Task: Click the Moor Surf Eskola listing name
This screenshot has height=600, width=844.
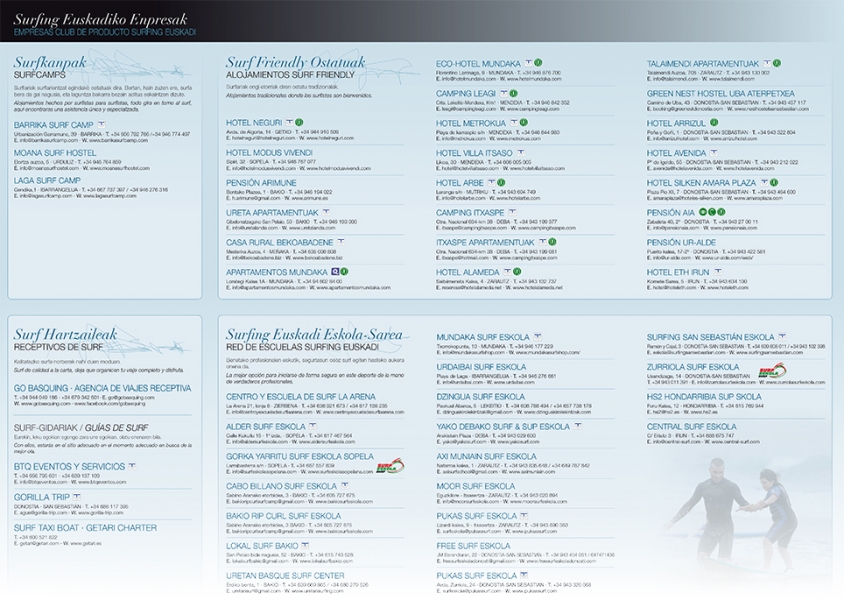Action: [x=475, y=486]
